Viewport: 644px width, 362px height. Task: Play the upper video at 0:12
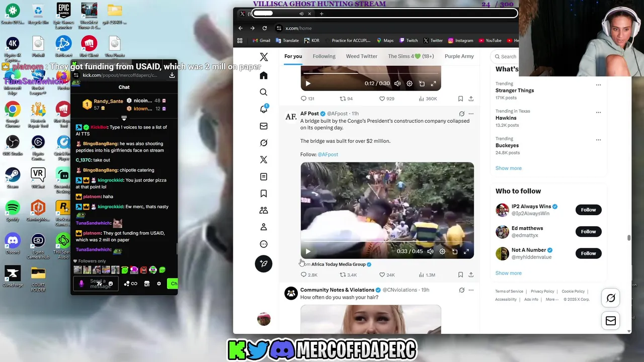coord(308,83)
